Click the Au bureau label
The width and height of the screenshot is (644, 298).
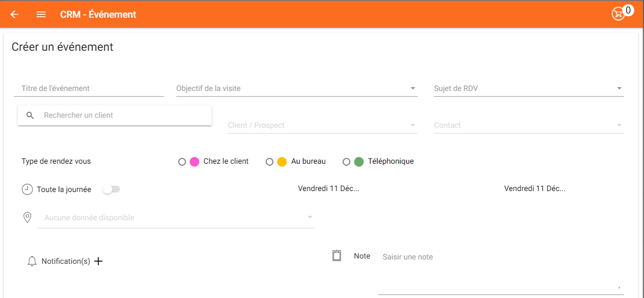pos(308,161)
